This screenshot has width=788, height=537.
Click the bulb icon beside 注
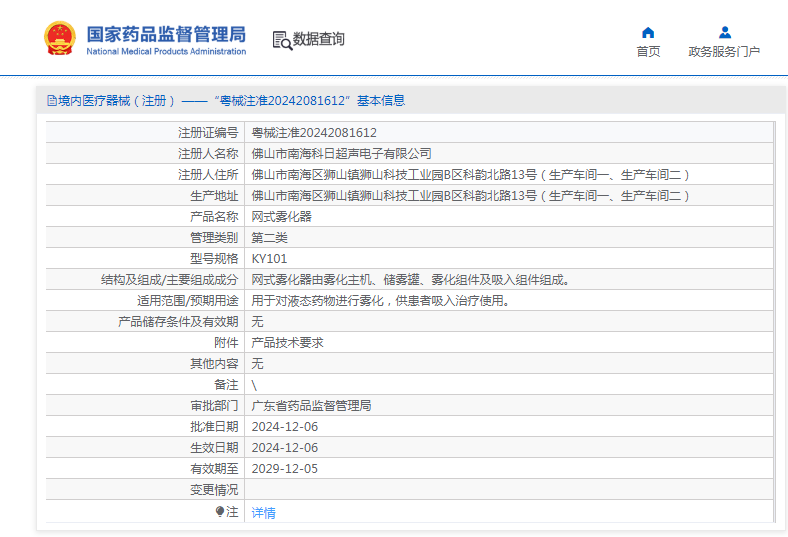pyautogui.click(x=220, y=511)
